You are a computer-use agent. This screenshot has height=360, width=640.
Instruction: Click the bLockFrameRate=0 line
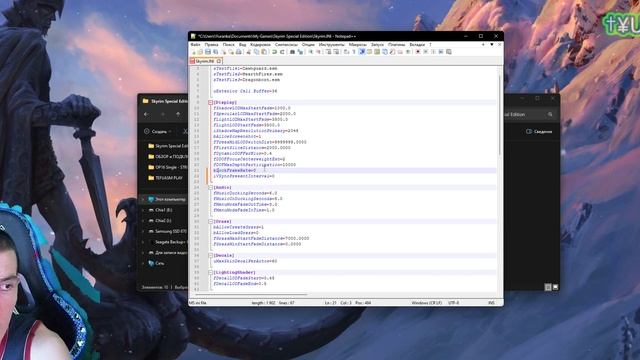point(235,170)
